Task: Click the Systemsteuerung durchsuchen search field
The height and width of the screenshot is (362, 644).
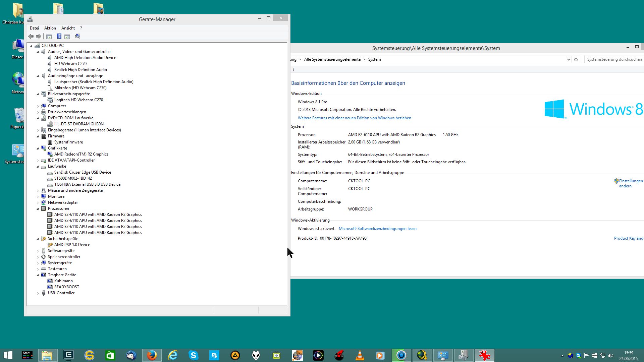Action: pos(614,59)
